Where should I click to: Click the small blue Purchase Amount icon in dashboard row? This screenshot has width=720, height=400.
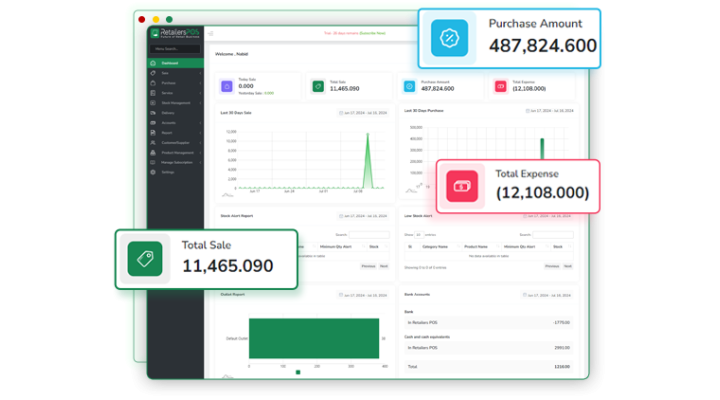tap(409, 86)
